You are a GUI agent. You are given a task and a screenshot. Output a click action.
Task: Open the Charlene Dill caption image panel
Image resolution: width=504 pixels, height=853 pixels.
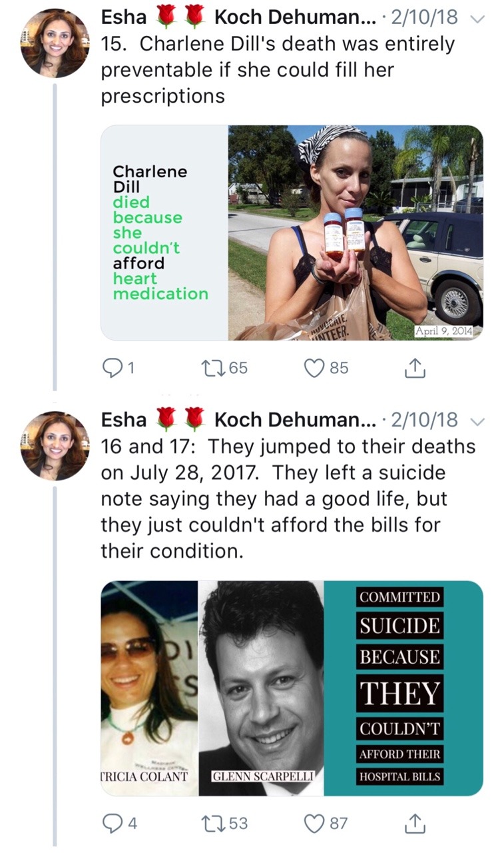(x=164, y=233)
